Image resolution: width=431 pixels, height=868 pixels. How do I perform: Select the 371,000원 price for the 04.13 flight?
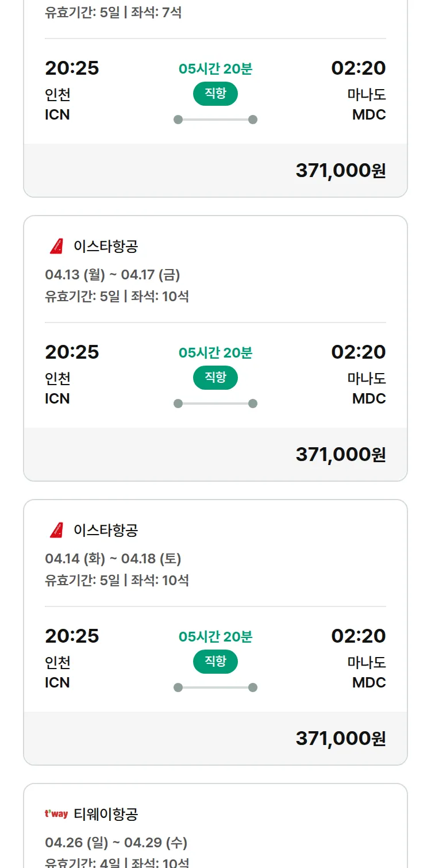tap(340, 455)
